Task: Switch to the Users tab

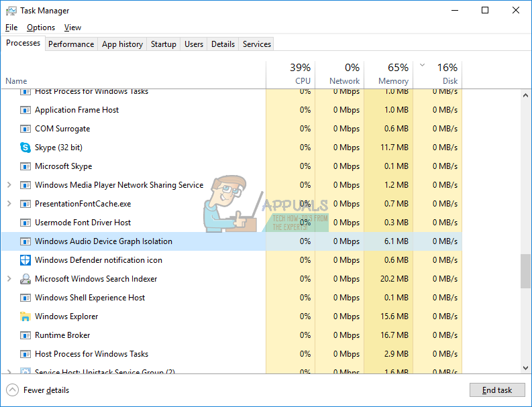Action: [194, 44]
